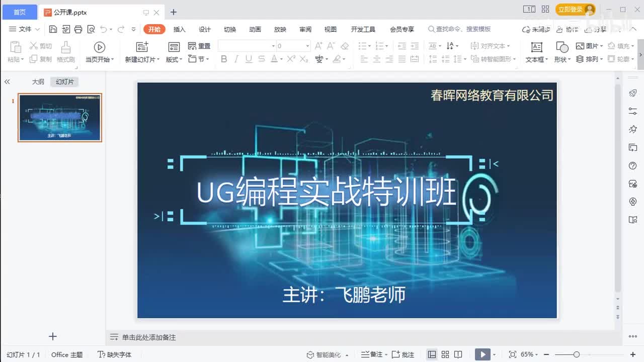Click the settings sliders icon in right sidebar
The height and width of the screenshot is (362, 644).
click(x=633, y=111)
